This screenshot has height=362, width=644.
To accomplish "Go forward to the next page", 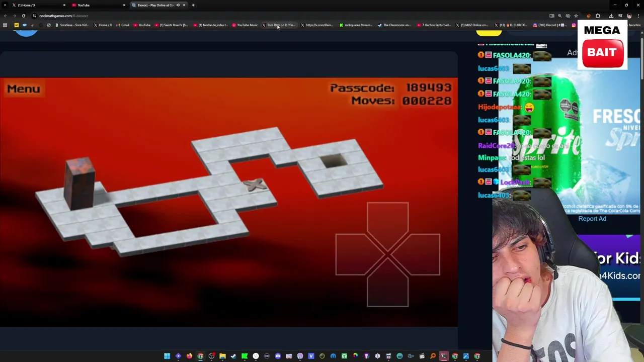I will click(x=14, y=16).
